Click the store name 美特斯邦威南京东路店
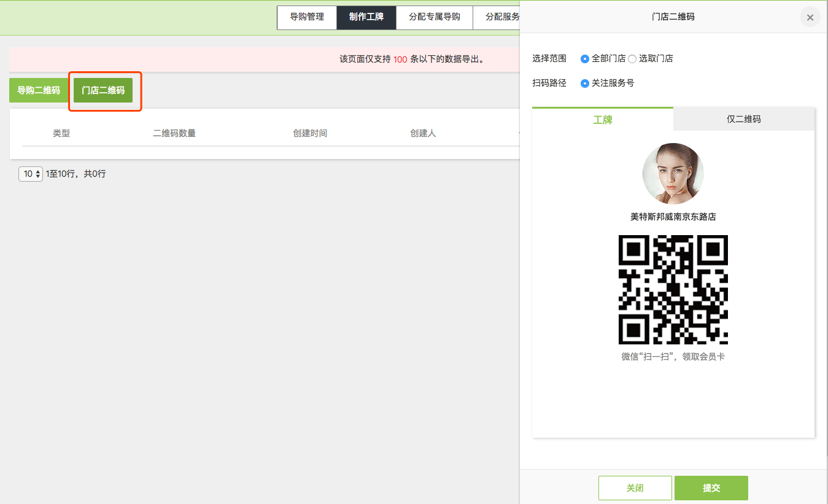Image resolution: width=828 pixels, height=504 pixels. click(673, 217)
